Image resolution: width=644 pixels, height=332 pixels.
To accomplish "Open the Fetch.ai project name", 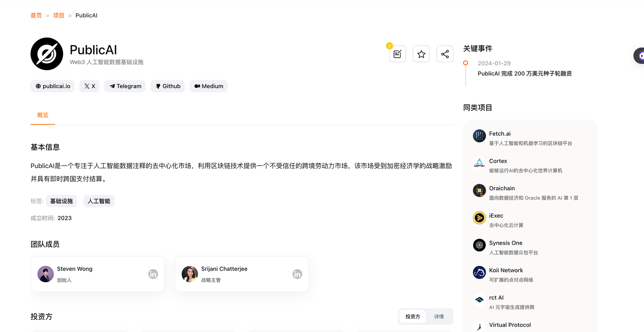I will pyautogui.click(x=500, y=134).
